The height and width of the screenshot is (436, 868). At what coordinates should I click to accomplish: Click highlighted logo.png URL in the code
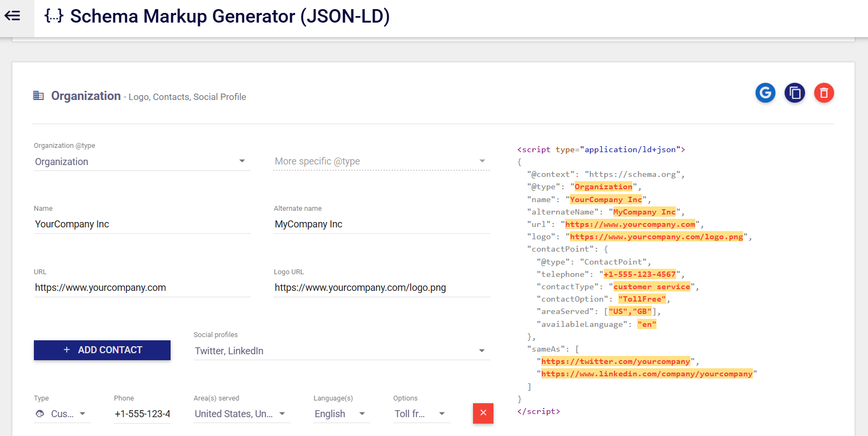(x=657, y=237)
